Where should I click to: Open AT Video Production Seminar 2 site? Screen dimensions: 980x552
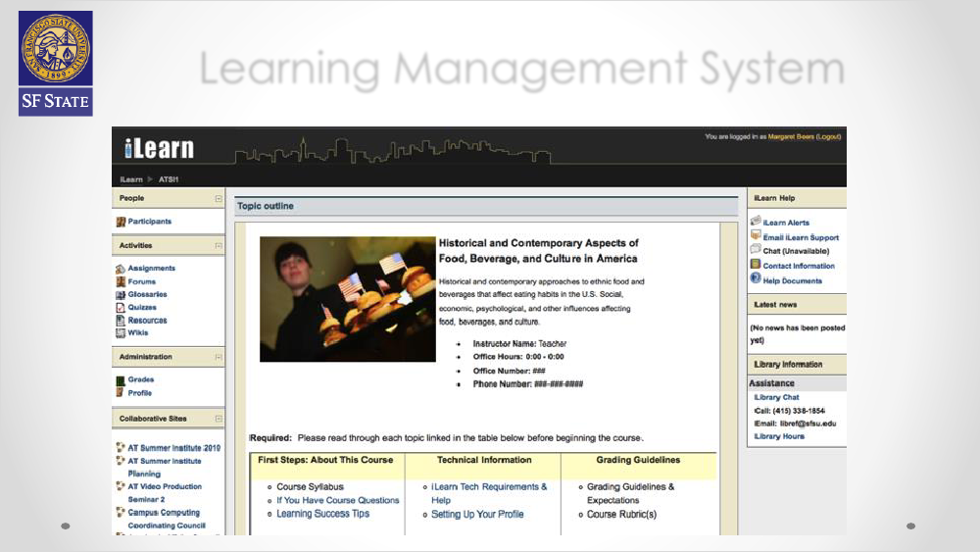point(165,492)
